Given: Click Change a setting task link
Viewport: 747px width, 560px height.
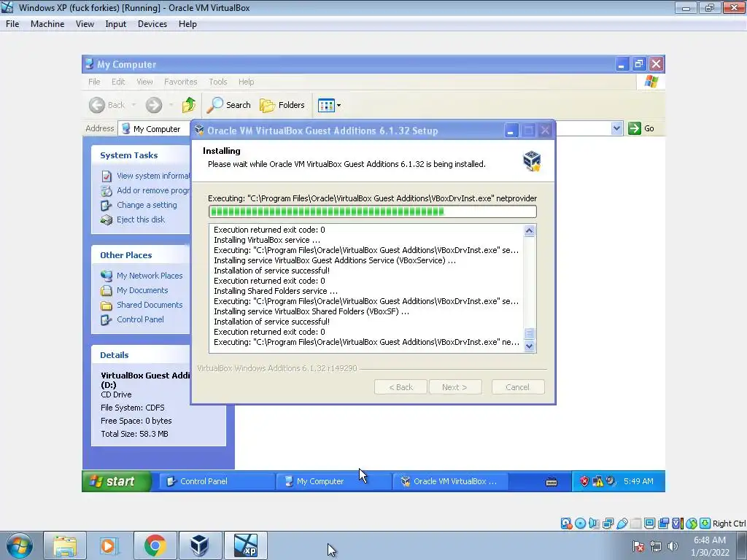Looking at the screenshot, I should point(147,205).
